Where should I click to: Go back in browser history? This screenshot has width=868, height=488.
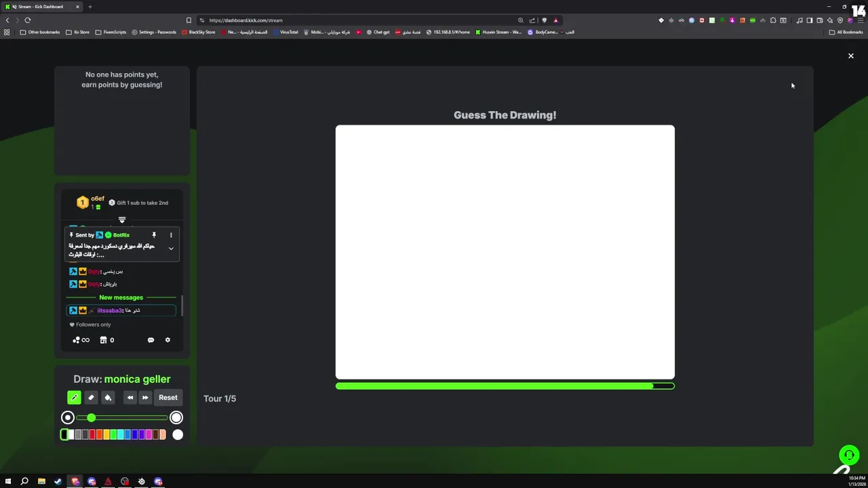[x=7, y=20]
